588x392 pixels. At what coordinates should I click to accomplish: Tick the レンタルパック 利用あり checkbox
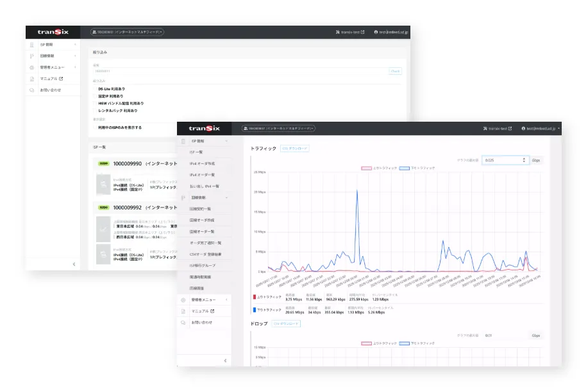[95, 110]
